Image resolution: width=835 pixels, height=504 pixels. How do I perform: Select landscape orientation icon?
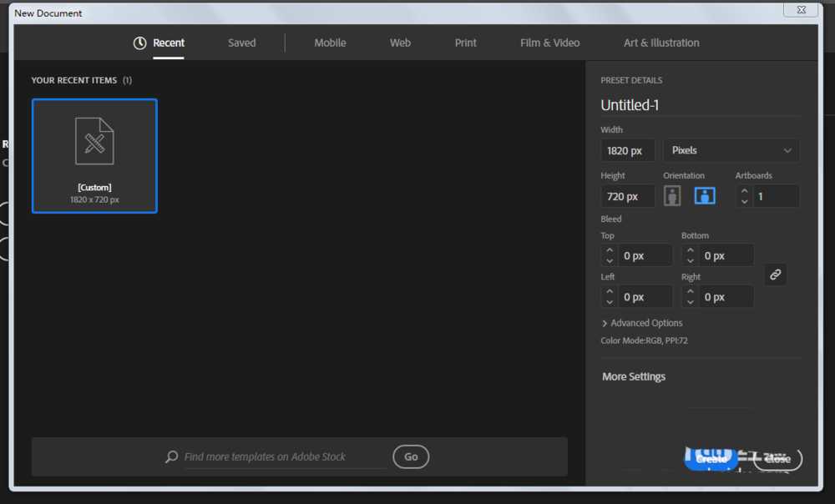[705, 196]
